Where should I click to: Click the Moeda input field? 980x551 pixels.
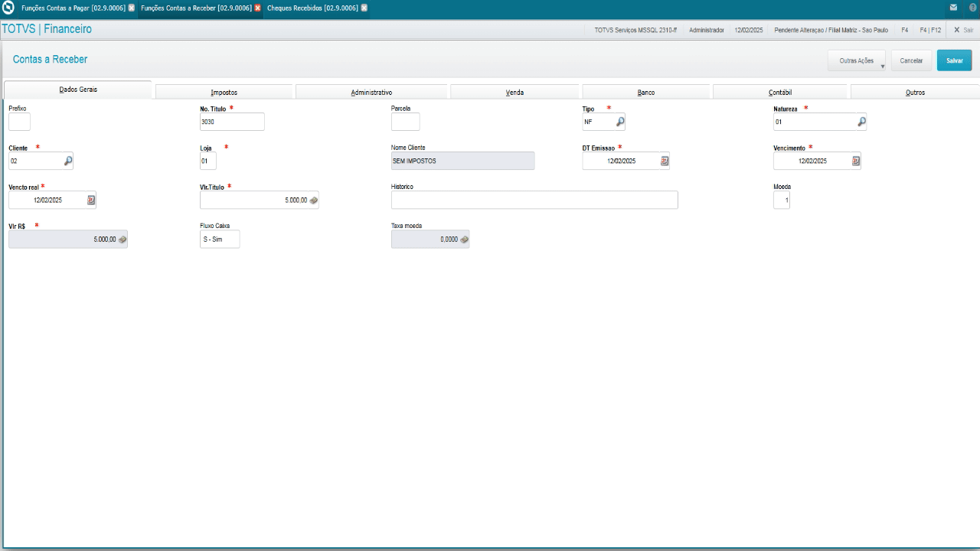coord(782,200)
